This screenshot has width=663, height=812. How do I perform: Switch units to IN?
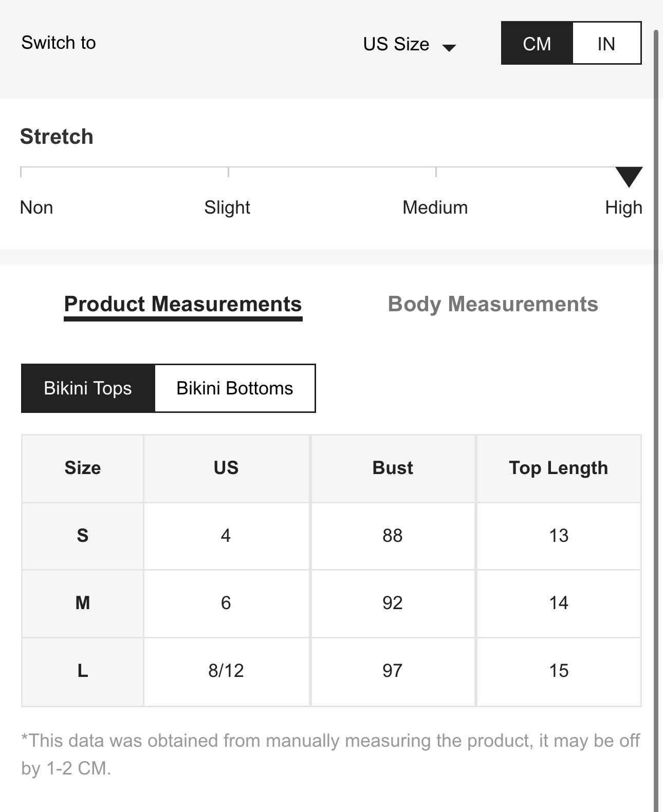[606, 44]
